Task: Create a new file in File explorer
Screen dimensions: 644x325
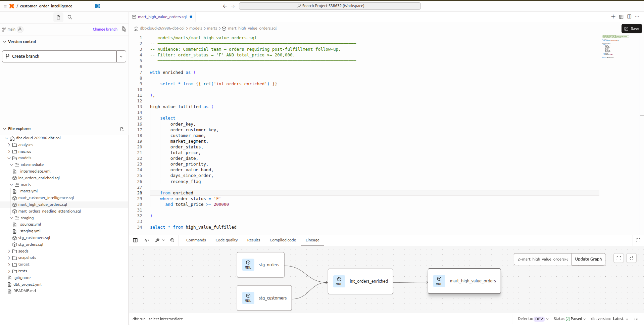Action: pyautogui.click(x=122, y=129)
